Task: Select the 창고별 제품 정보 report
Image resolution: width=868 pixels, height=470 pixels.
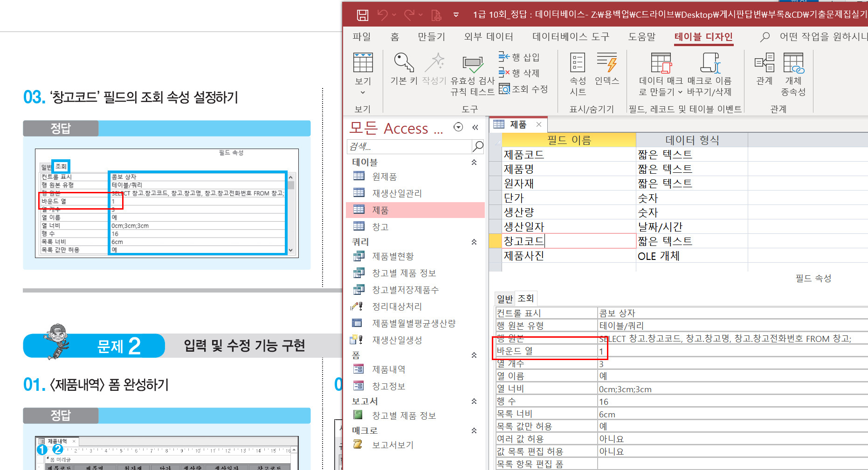Action: click(404, 416)
